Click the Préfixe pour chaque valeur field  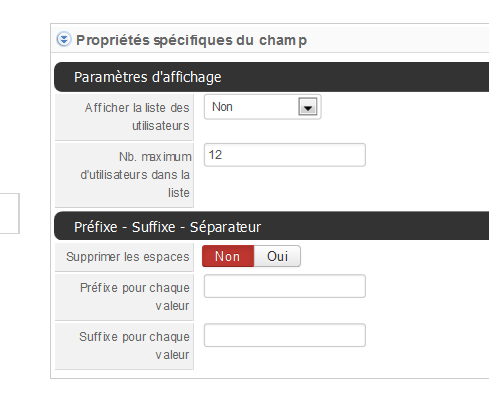click(x=285, y=286)
